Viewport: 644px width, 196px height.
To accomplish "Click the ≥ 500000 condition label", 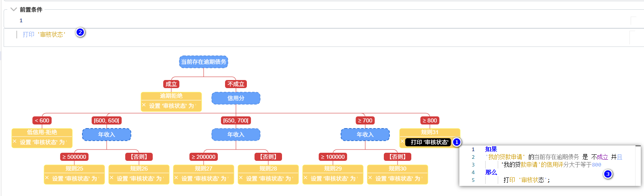I will pos(74,157).
